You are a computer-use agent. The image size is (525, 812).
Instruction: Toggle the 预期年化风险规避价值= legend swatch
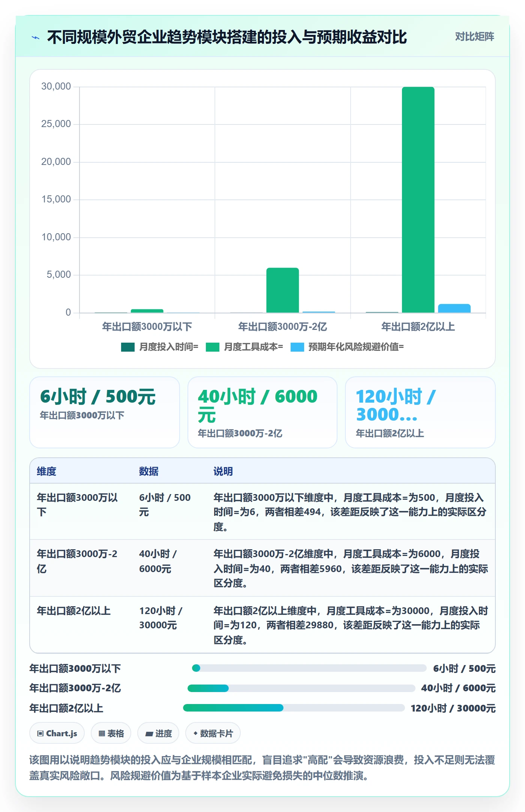tap(297, 347)
